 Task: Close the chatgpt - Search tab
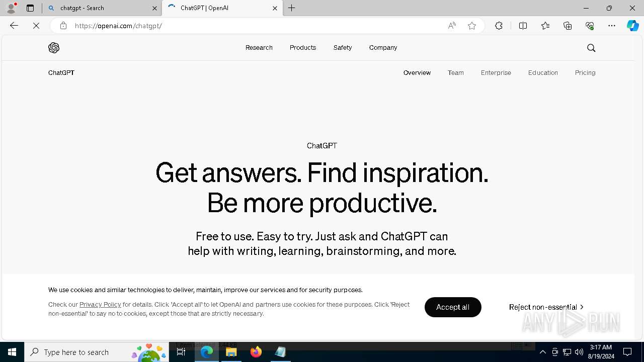(154, 8)
